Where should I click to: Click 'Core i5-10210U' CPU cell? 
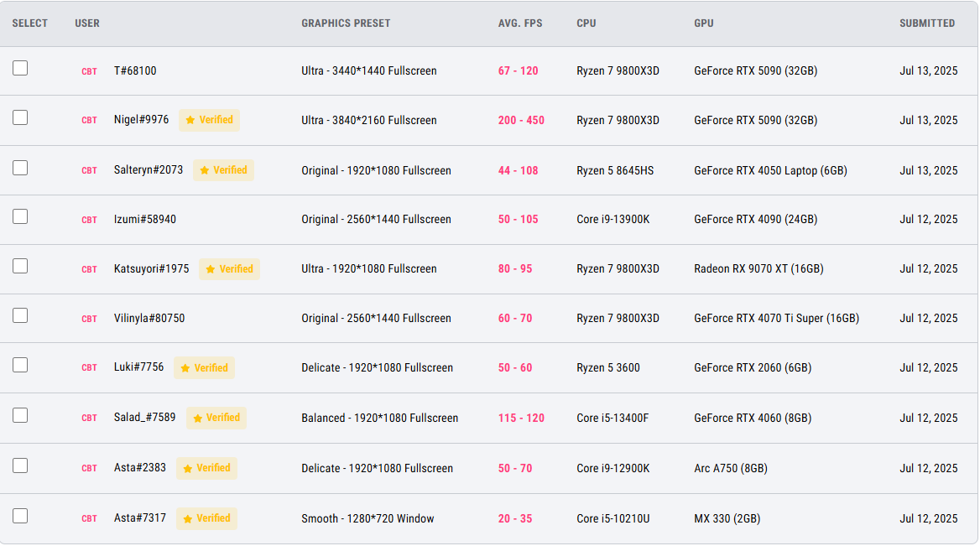click(613, 518)
